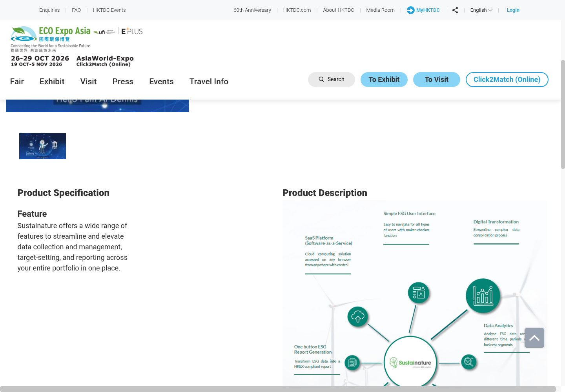
Task: Click the vertical page scrollbar
Action: [563, 114]
